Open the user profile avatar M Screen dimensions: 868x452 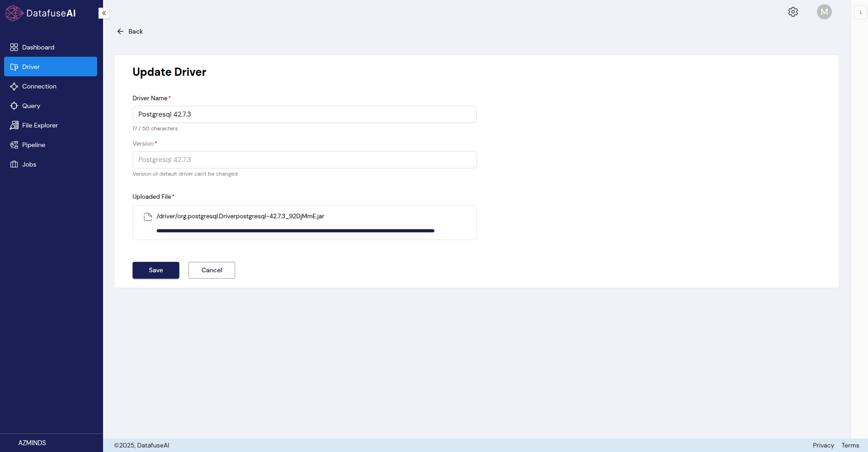pos(824,12)
